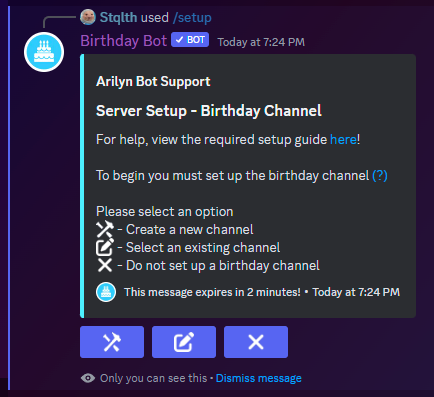Click the hammer-pick emoji in options list
434x397 pixels.
tap(105, 229)
